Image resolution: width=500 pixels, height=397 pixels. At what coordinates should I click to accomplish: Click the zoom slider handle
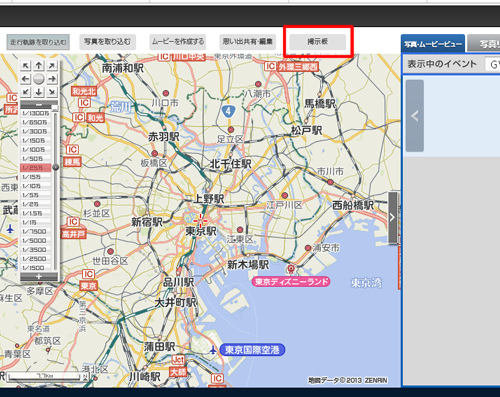click(56, 167)
